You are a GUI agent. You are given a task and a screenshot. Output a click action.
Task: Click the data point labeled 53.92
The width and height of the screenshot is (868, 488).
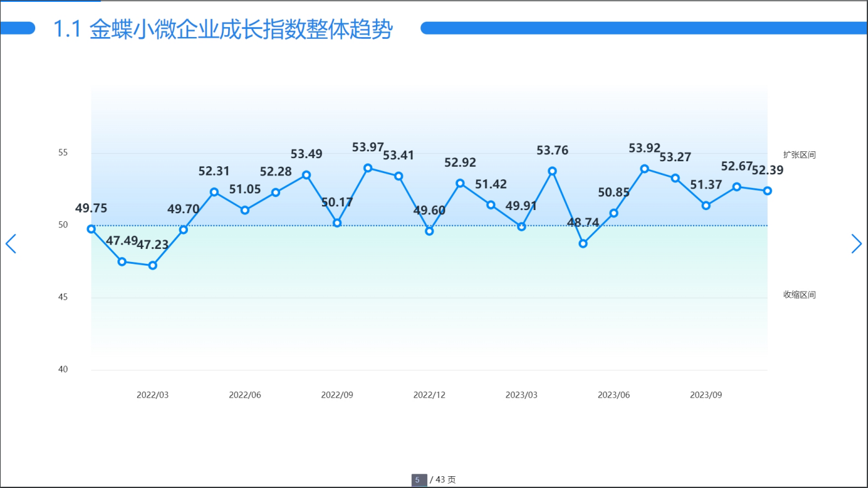645,169
